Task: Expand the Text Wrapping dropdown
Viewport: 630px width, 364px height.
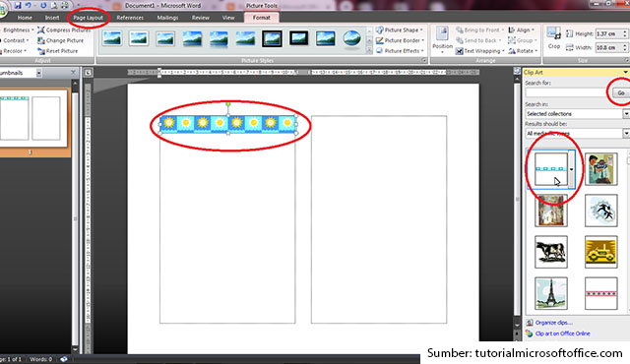Action: [x=480, y=51]
